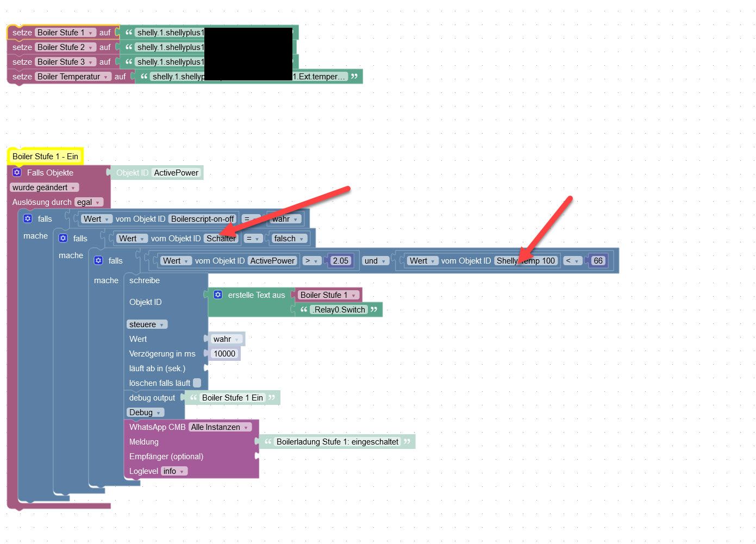This screenshot has width=756, height=544.
Task: Click the shelly text in Boiler Stufe 1 setze row
Action: [x=170, y=33]
